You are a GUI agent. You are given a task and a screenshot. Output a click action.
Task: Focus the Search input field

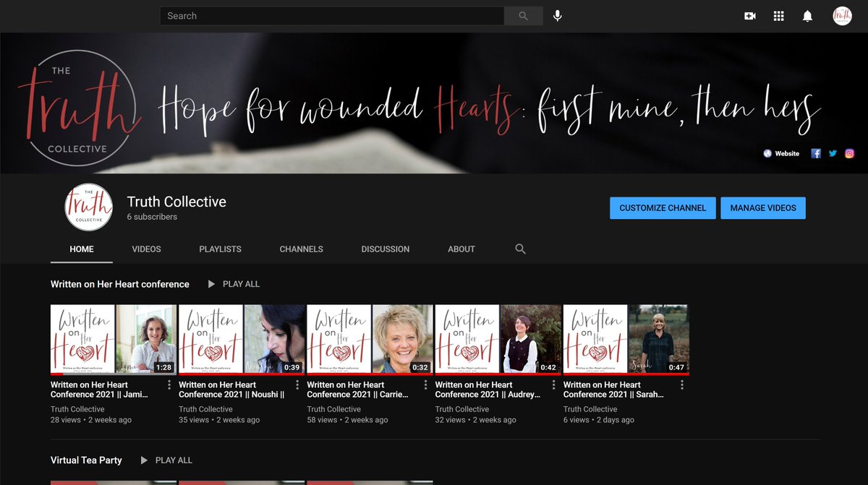pyautogui.click(x=332, y=16)
